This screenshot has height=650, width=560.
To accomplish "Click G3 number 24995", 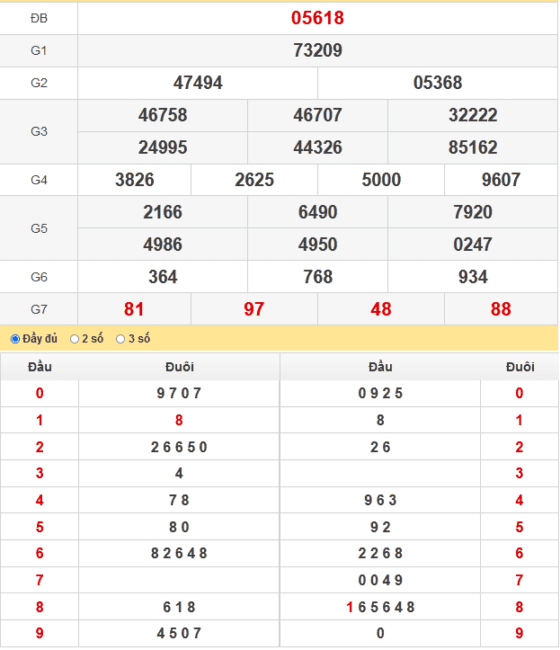I will coord(162,147).
